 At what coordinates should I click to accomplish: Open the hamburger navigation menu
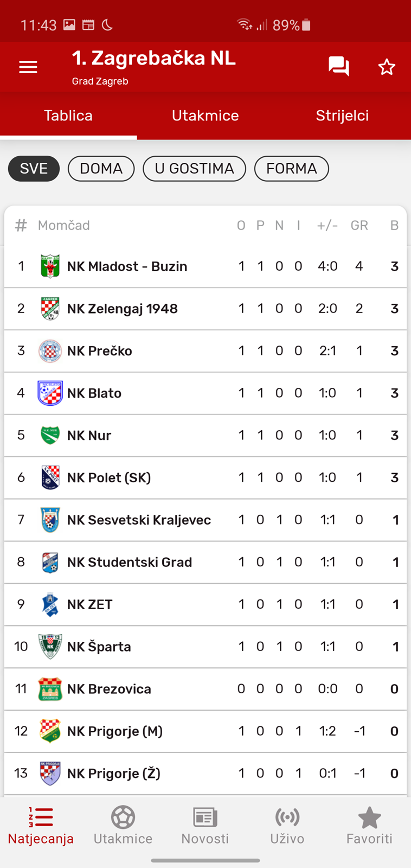28,67
